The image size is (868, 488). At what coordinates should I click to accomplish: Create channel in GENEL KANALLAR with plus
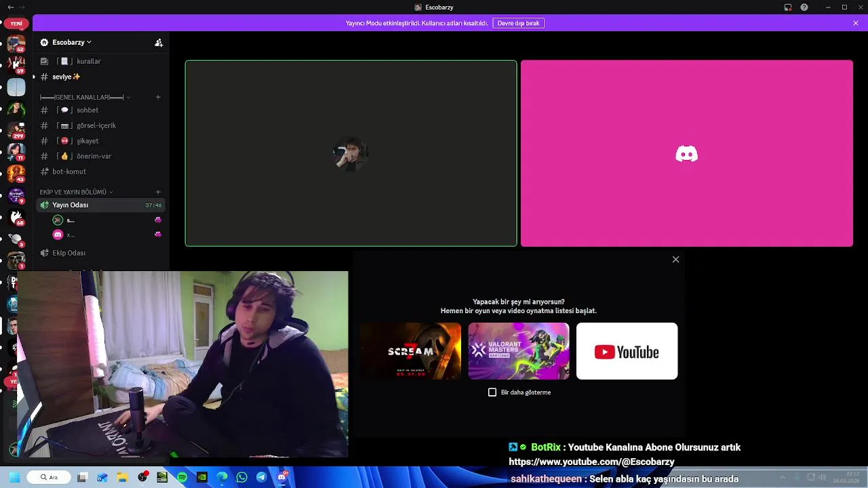(158, 97)
